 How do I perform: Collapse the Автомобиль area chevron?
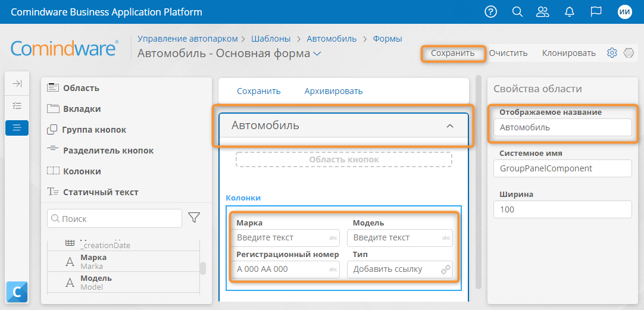pos(450,126)
